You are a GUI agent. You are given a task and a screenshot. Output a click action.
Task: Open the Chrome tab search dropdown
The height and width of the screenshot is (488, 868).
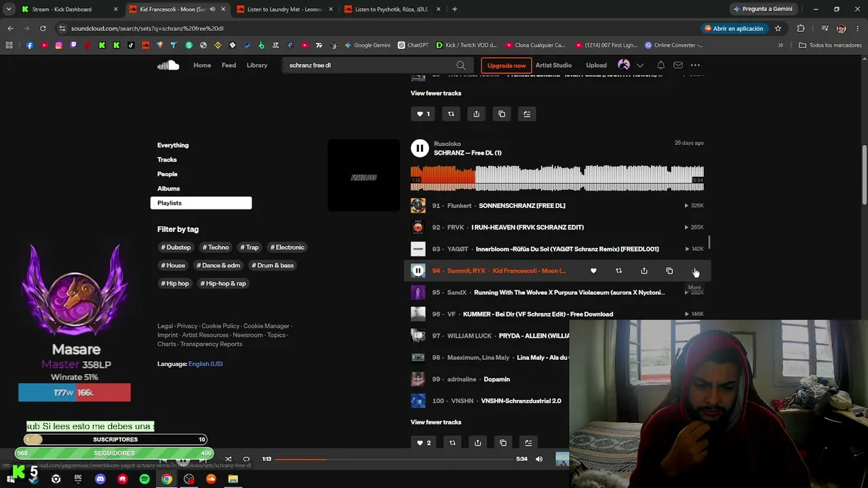(9, 9)
